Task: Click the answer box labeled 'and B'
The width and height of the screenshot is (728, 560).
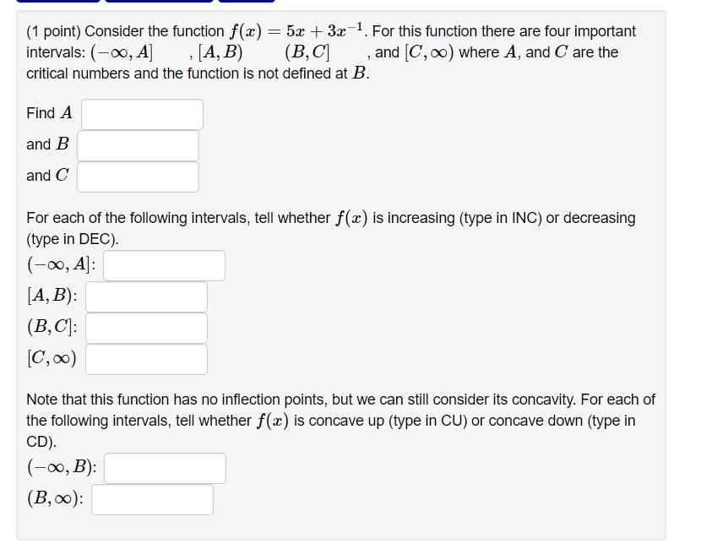Action: tap(138, 145)
